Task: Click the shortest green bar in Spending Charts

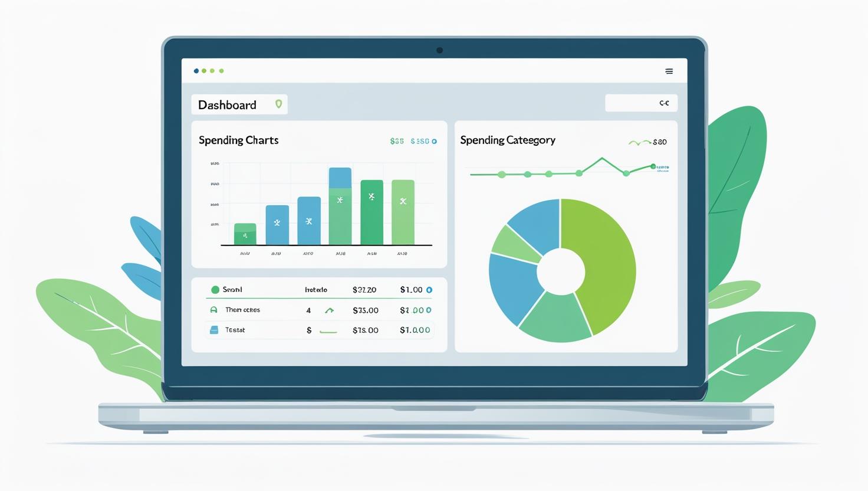Action: click(x=245, y=234)
